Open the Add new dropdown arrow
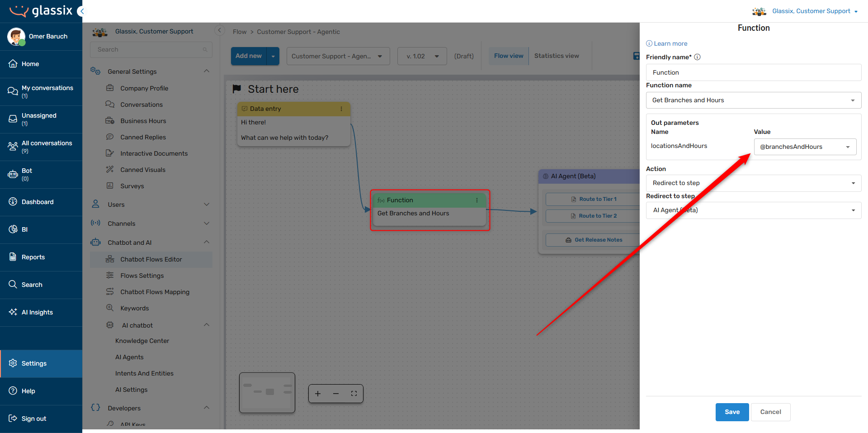This screenshot has height=433, width=868. coord(273,56)
